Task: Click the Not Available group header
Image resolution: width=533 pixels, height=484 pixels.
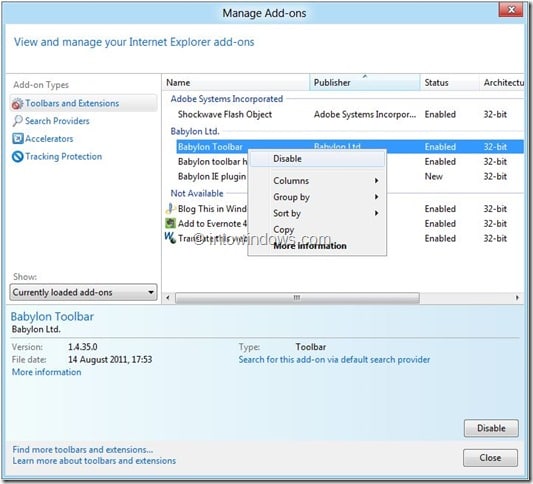Action: pos(197,193)
